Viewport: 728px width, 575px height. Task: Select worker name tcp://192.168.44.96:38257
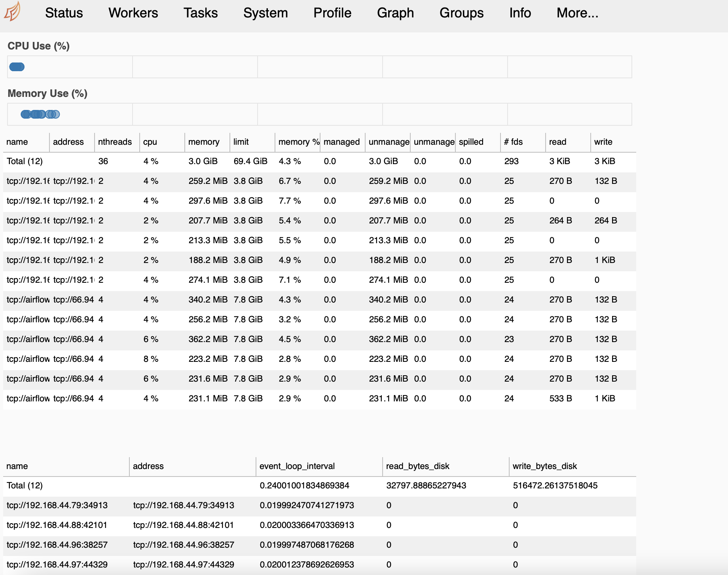coord(57,545)
